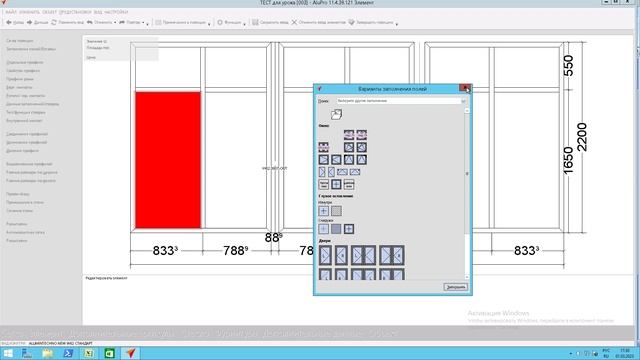Open the ВИД menu
The height and width of the screenshot is (360, 640).
[98, 12]
